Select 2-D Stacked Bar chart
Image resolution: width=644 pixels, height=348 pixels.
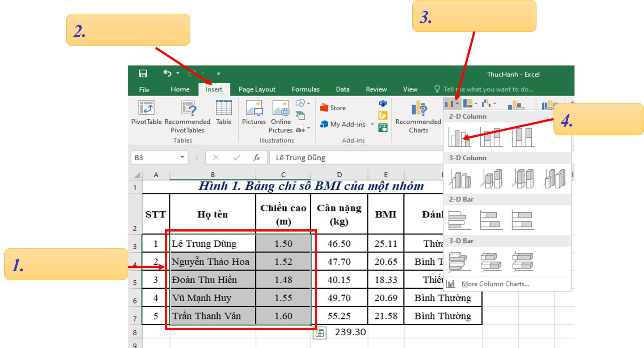491,220
